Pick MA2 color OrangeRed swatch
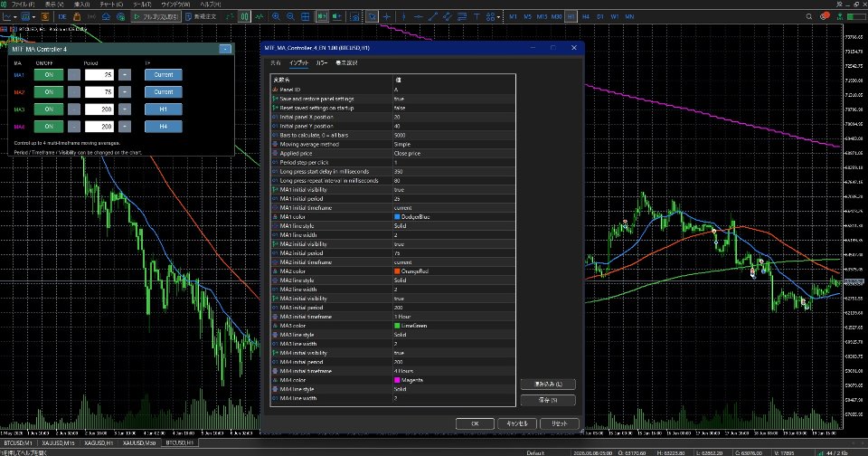Image resolution: width=868 pixels, height=456 pixels. tap(397, 271)
